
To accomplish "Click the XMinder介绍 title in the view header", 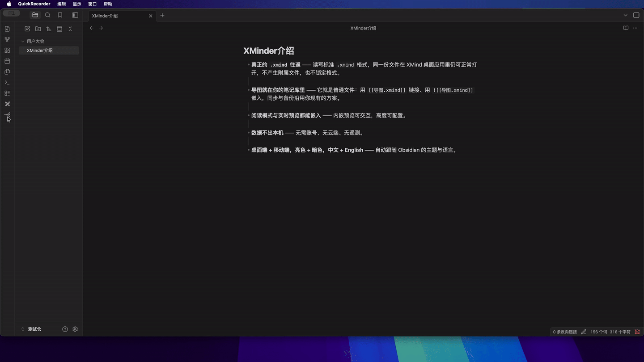I will 363,28.
